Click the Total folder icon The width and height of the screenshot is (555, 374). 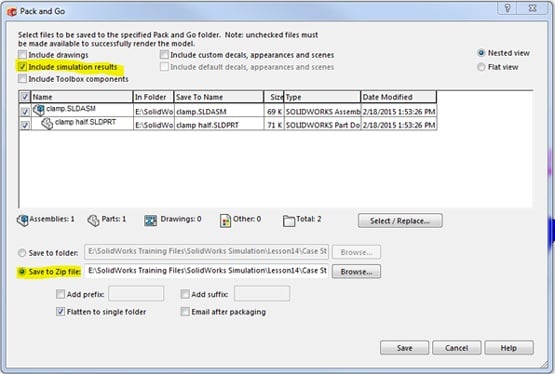pos(289,221)
